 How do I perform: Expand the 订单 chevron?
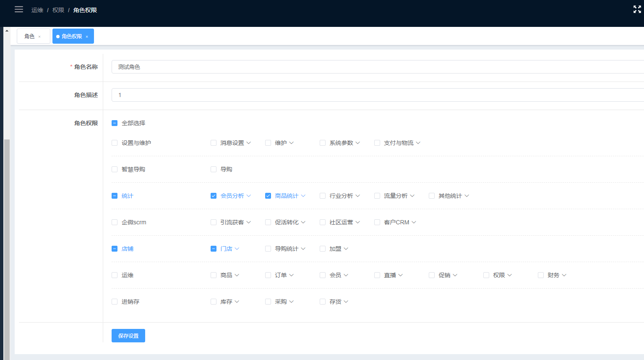coord(292,275)
